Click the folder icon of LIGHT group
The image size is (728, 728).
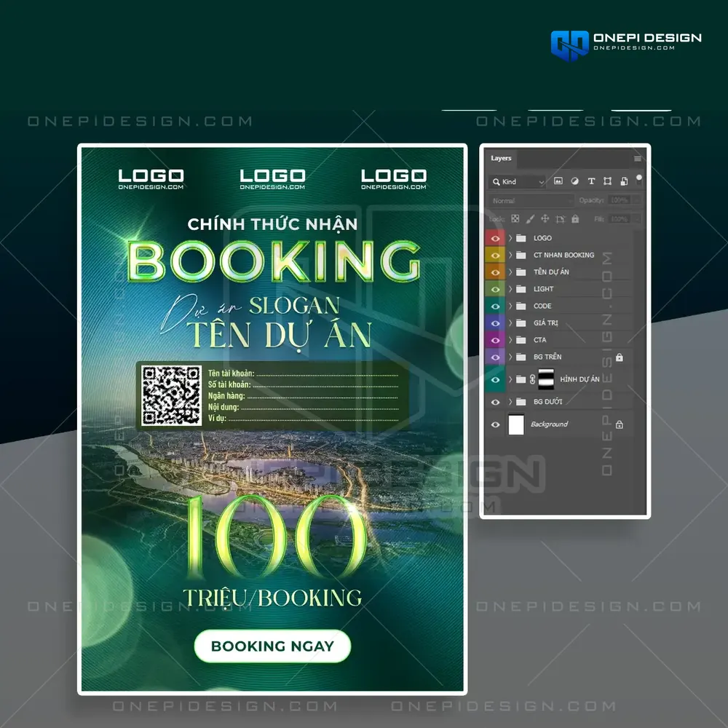click(x=521, y=289)
